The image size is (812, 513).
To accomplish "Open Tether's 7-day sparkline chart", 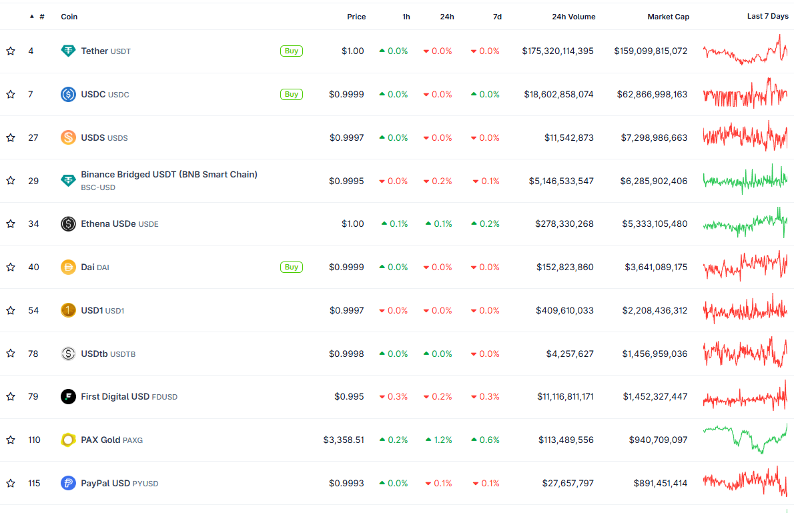I will pos(745,50).
